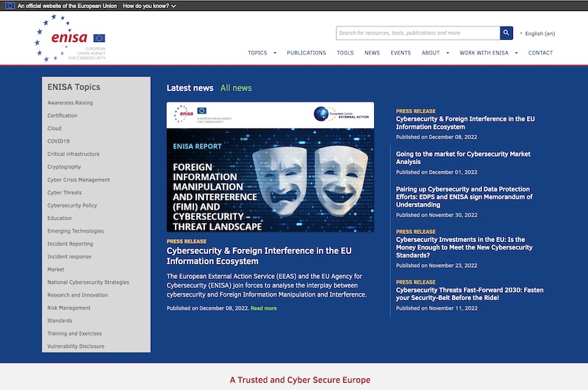Image resolution: width=588 pixels, height=390 pixels.
Task: Expand the ABOUT menu dropdown
Action: pos(448,53)
